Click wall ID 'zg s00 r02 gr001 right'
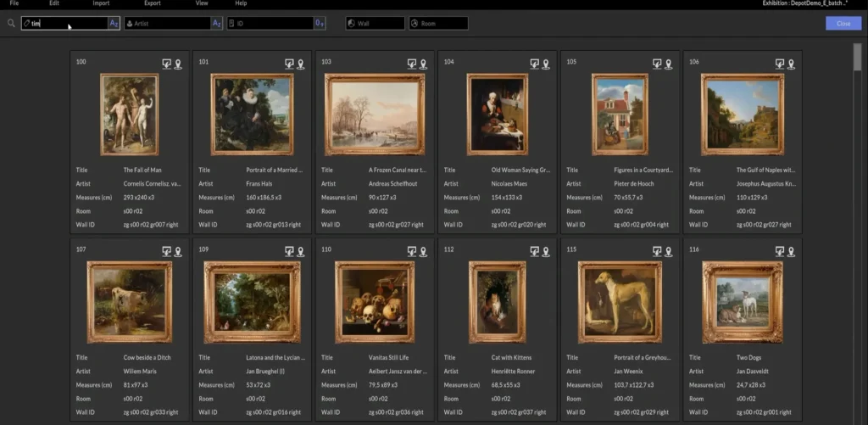This screenshot has width=868, height=425. pyautogui.click(x=764, y=412)
